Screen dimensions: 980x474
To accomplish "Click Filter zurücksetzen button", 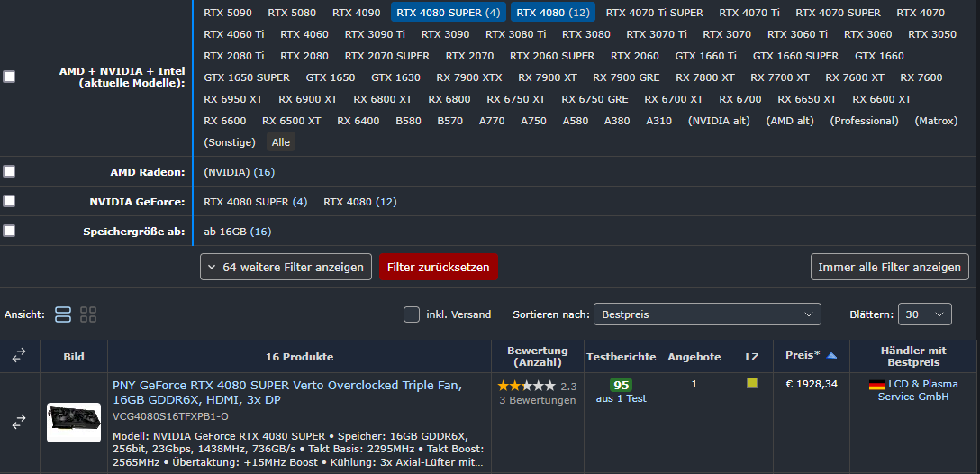I will point(439,267).
